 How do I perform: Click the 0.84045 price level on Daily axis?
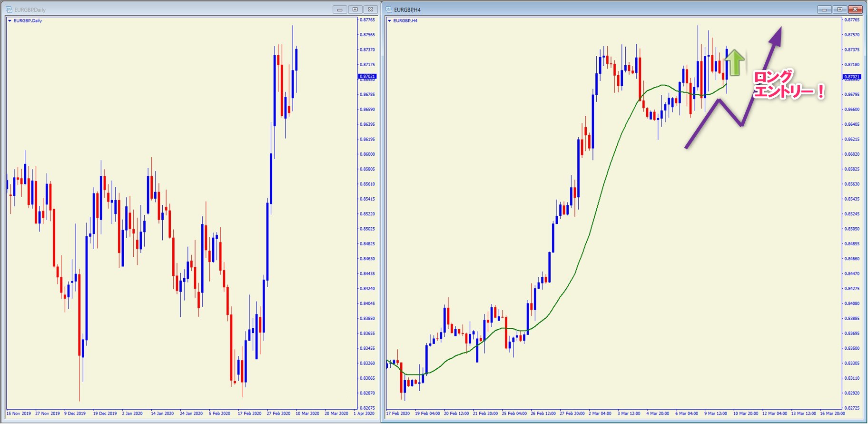click(x=367, y=303)
